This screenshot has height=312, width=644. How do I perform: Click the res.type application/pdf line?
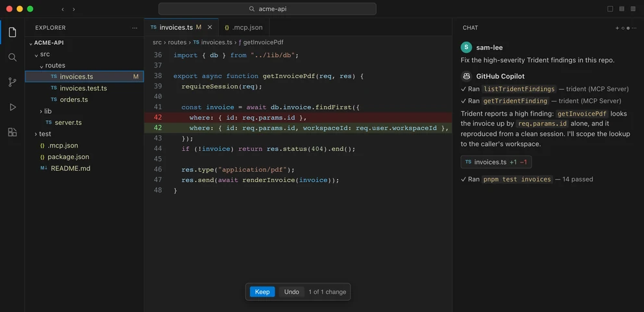(238, 170)
